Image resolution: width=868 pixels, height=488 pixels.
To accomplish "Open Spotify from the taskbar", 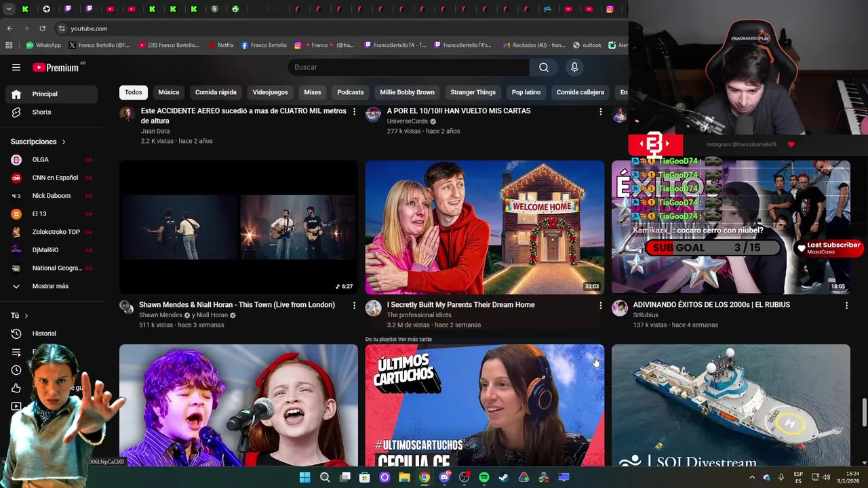I will pos(484,477).
